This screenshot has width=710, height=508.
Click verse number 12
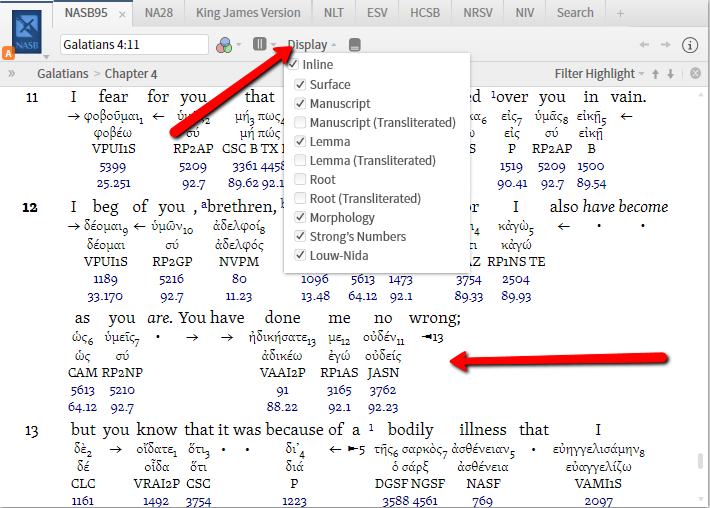(30, 207)
